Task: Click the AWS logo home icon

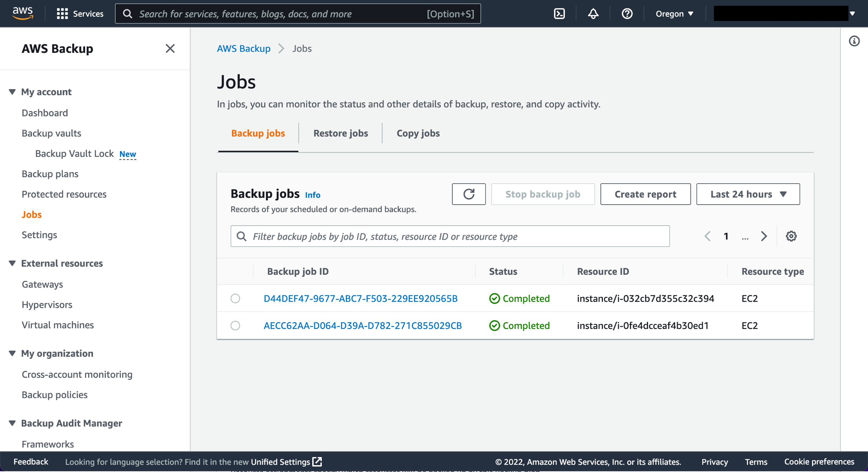Action: point(23,13)
